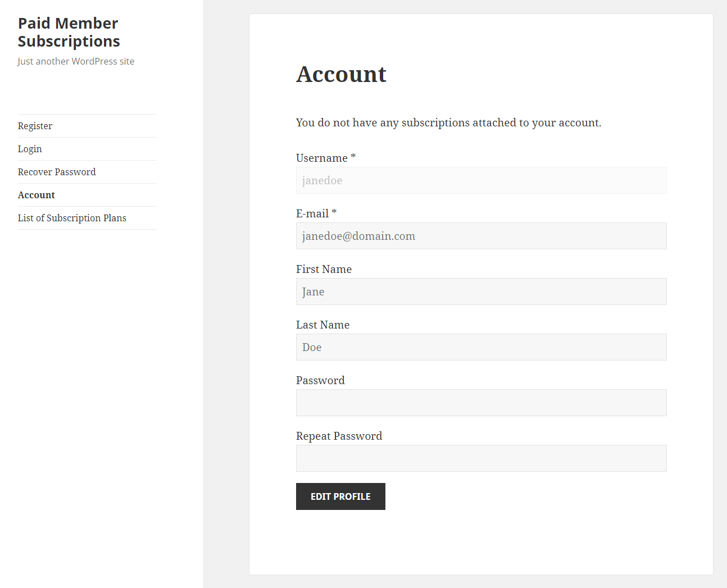Submit the Edit Profile button
This screenshot has width=727, height=588.
(340, 496)
